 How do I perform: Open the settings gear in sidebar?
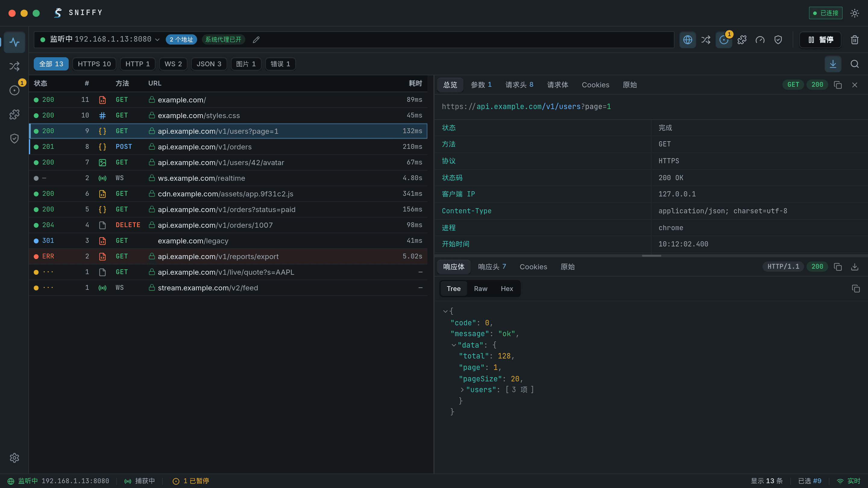[14, 458]
